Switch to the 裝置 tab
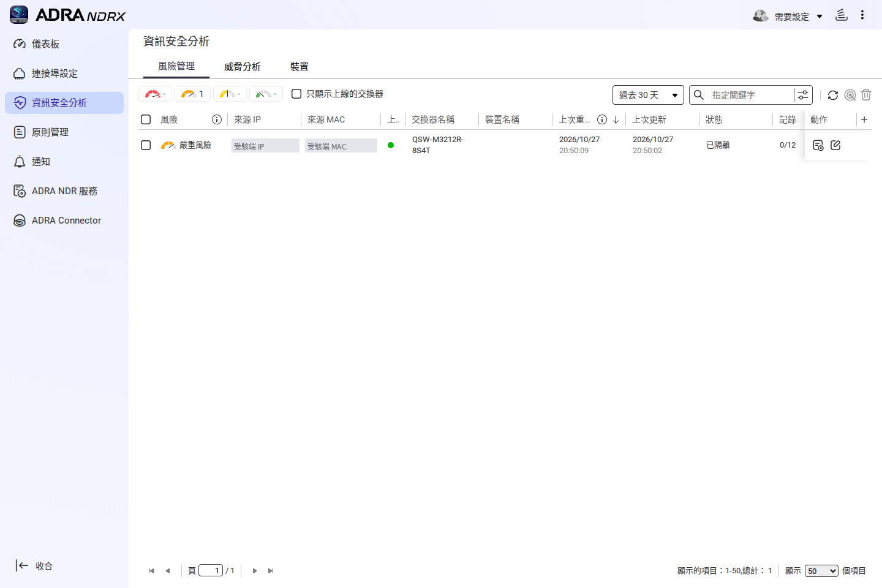The image size is (882, 588). (x=300, y=66)
